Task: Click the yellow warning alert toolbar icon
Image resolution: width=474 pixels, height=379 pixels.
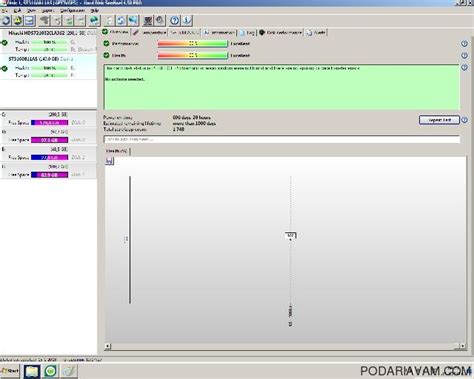Action: pyautogui.click(x=18, y=21)
